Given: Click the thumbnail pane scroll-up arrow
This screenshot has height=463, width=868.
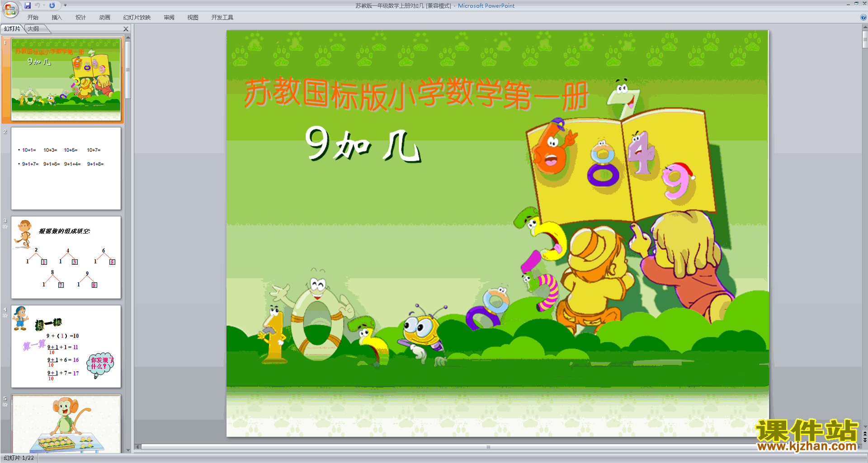Looking at the screenshot, I should 128,37.
